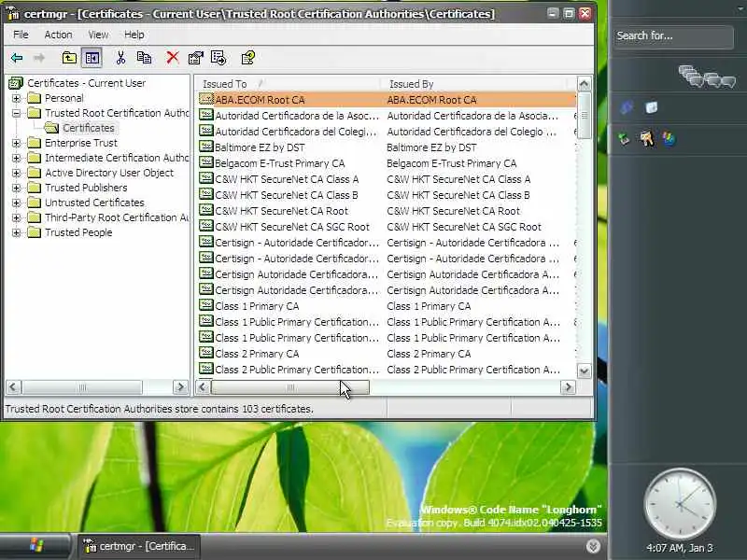The image size is (747, 560).
Task: Click C&W HKT SecureNet CA Class B icon
Action: [205, 194]
